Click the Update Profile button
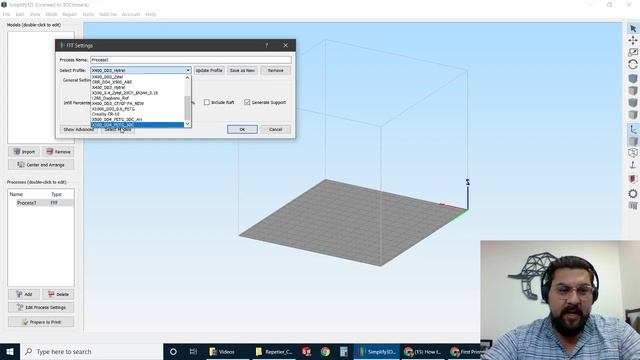This screenshot has width=640, height=360. point(209,70)
